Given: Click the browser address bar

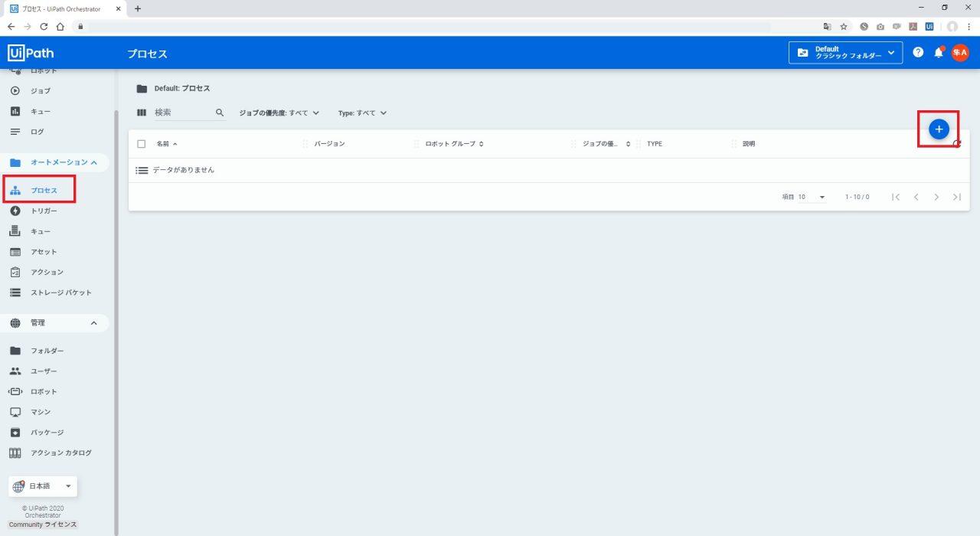Looking at the screenshot, I should pyautogui.click(x=429, y=26).
